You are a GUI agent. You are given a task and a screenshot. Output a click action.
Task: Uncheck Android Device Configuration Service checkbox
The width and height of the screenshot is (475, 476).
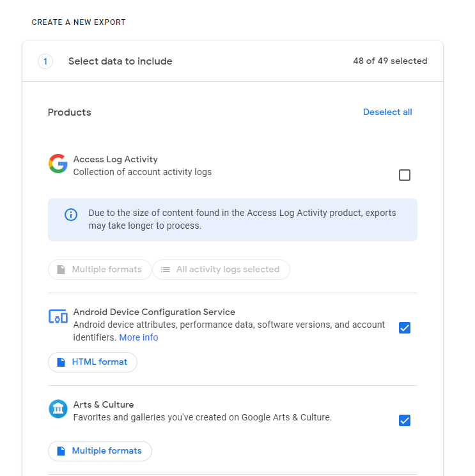pos(405,328)
